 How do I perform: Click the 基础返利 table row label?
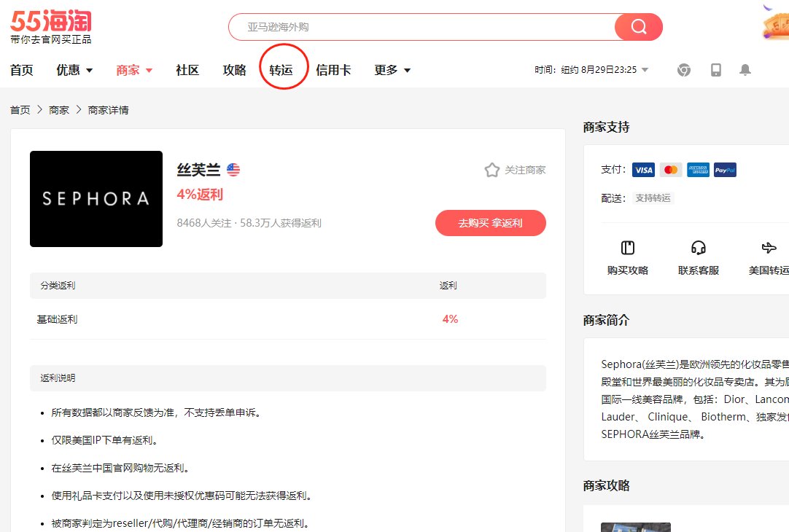[x=57, y=319]
